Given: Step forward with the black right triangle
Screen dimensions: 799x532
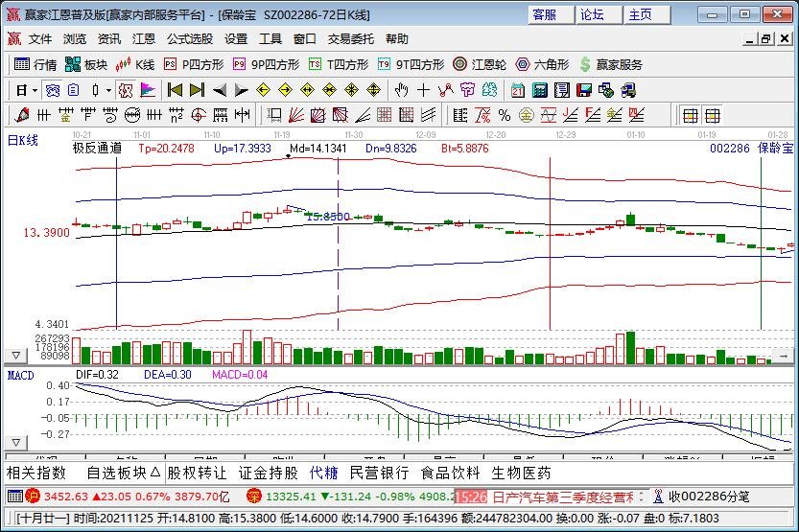Looking at the screenshot, I should [241, 91].
